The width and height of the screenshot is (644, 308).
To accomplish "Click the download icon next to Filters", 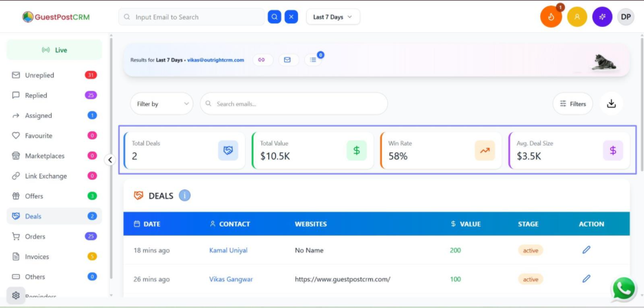I will click(611, 104).
